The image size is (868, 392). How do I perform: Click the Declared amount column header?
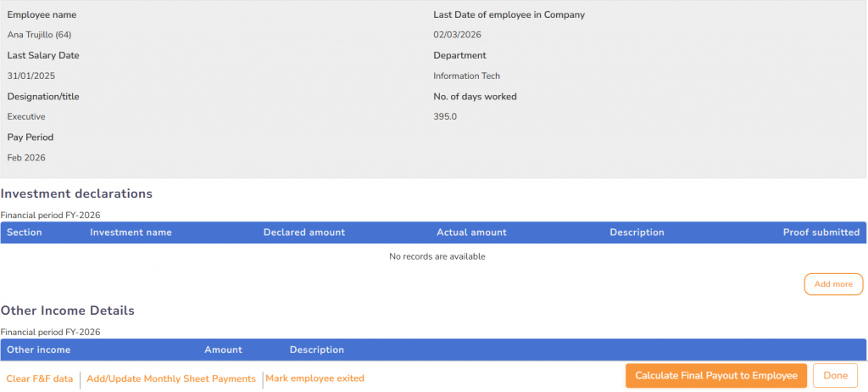(304, 232)
